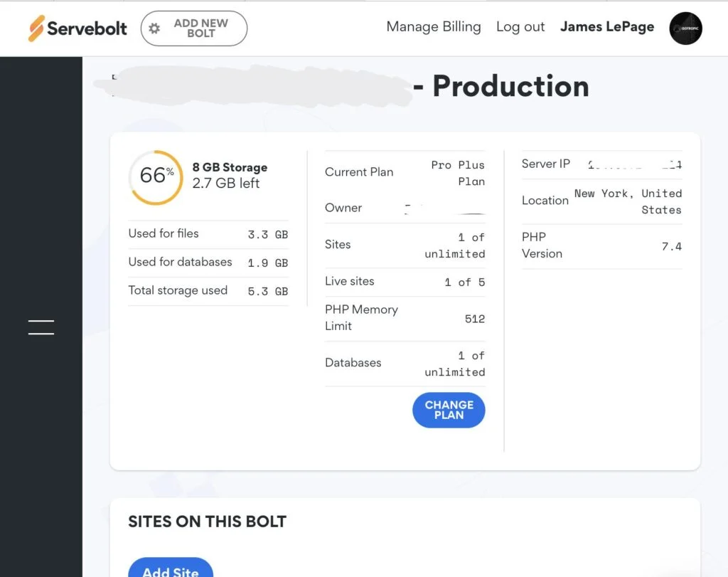Select the 'Pro Plus Plan' value
Screen dimensions: 728x577
(x=459, y=173)
